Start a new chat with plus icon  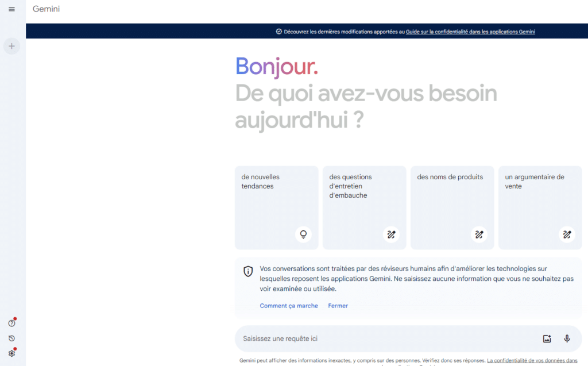pyautogui.click(x=11, y=46)
